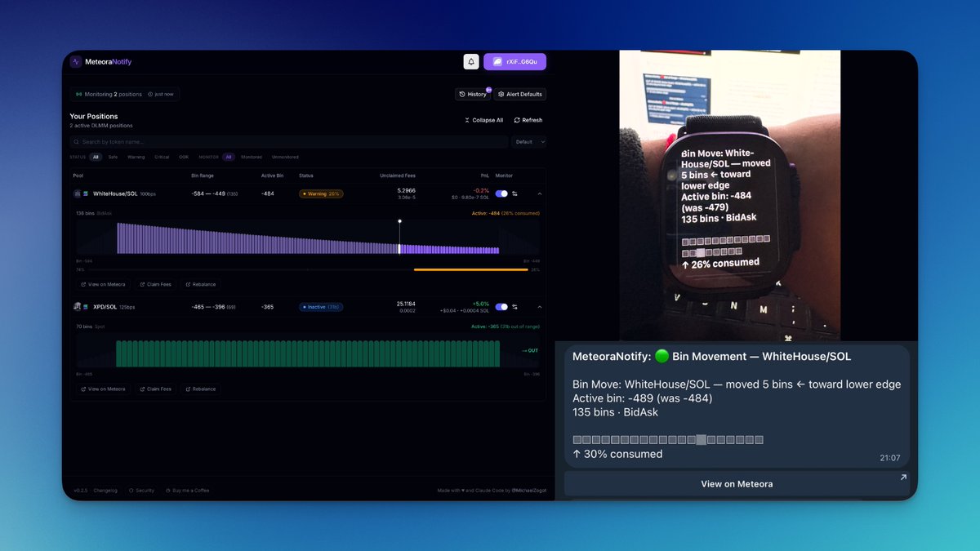The height and width of the screenshot is (551, 980).
Task: Open the Changelog link in footer
Action: click(x=105, y=491)
